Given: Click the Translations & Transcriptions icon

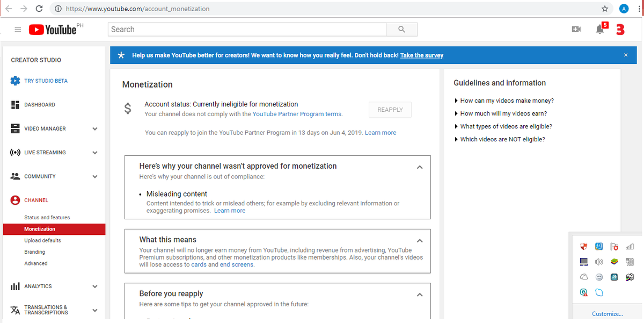Looking at the screenshot, I should tap(15, 310).
